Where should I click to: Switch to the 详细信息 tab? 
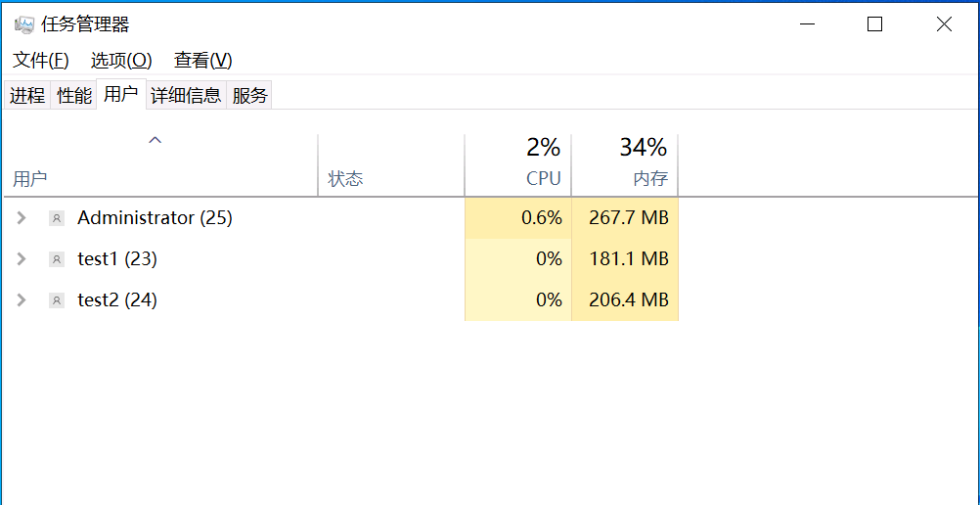[x=186, y=96]
